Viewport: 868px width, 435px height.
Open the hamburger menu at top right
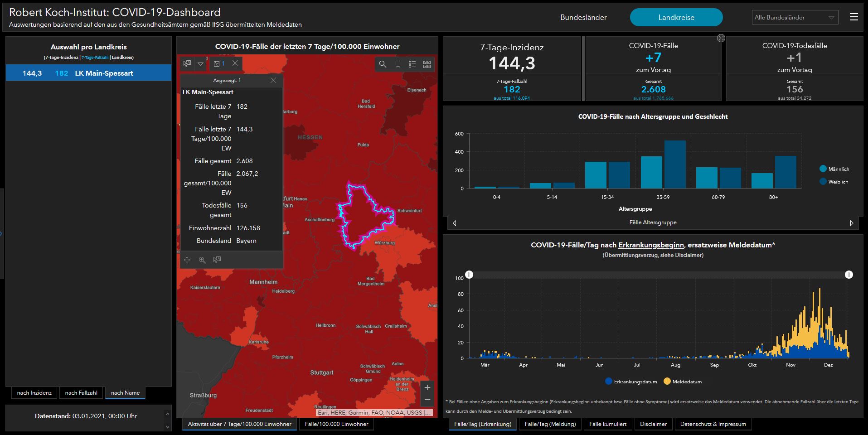tap(854, 17)
